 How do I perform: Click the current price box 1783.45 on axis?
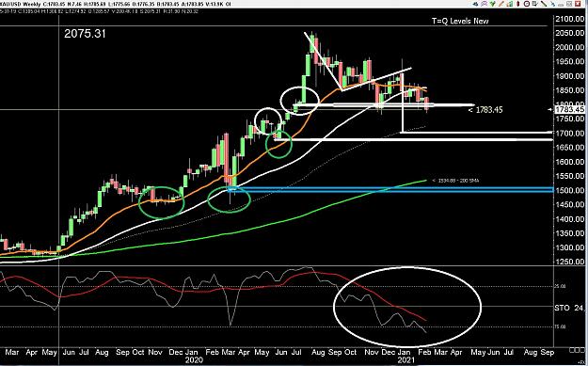point(569,109)
